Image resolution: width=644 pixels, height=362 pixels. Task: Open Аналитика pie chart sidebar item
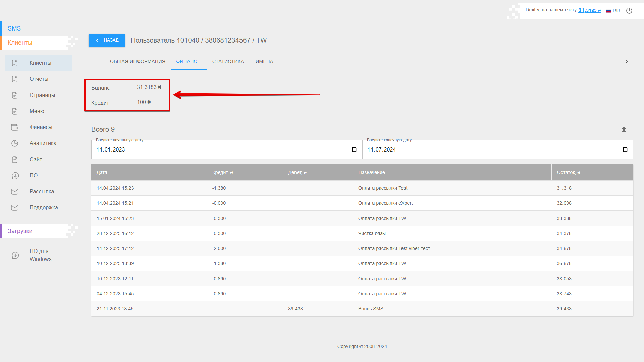(42, 143)
